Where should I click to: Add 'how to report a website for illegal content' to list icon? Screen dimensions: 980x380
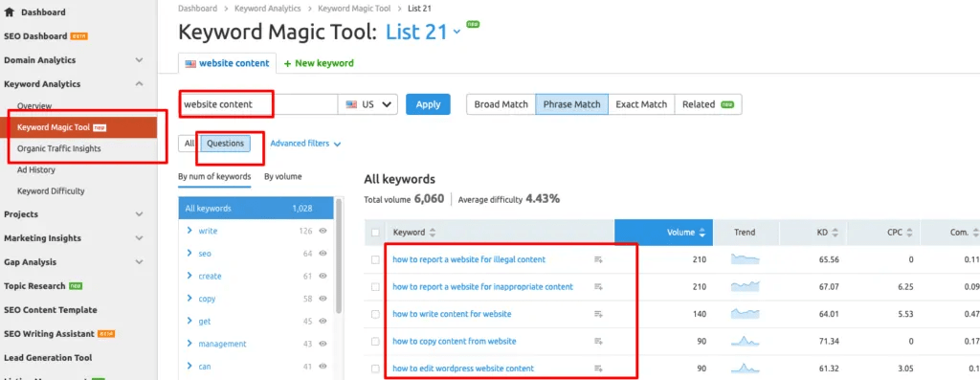[x=598, y=259]
